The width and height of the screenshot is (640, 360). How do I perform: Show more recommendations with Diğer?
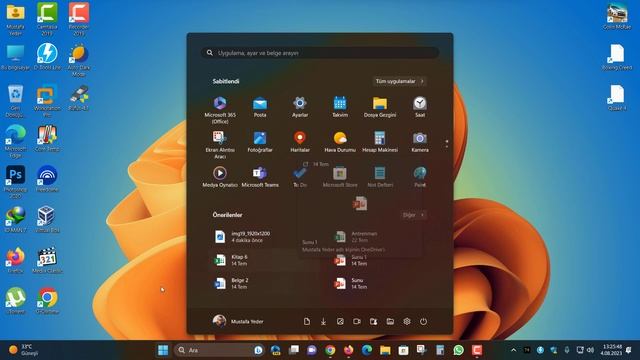pyautogui.click(x=413, y=215)
